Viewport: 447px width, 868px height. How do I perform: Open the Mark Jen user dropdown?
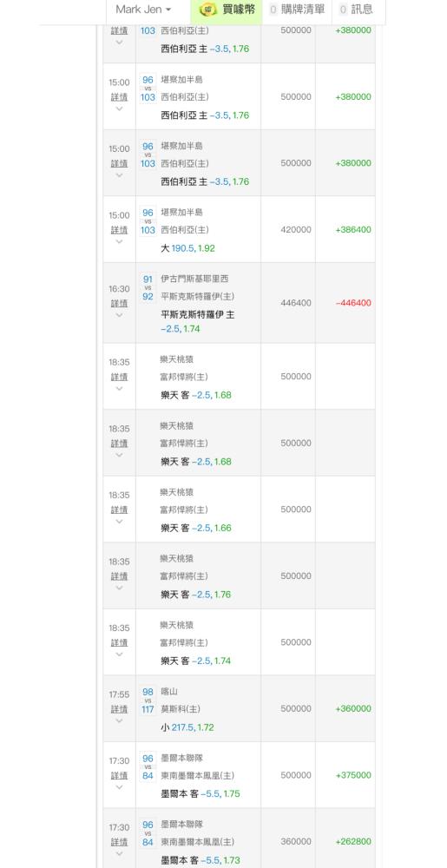(143, 10)
